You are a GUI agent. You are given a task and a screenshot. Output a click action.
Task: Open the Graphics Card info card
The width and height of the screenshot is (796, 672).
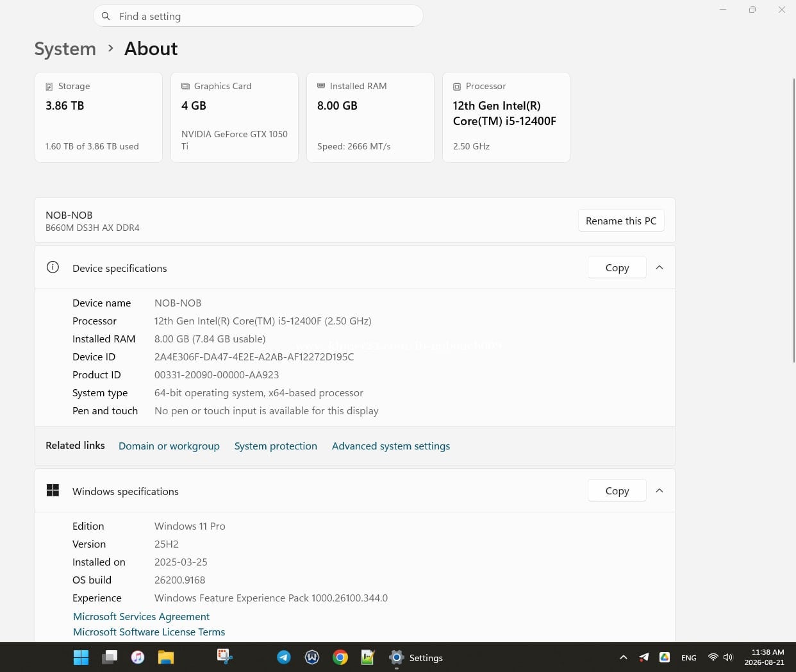pos(235,117)
